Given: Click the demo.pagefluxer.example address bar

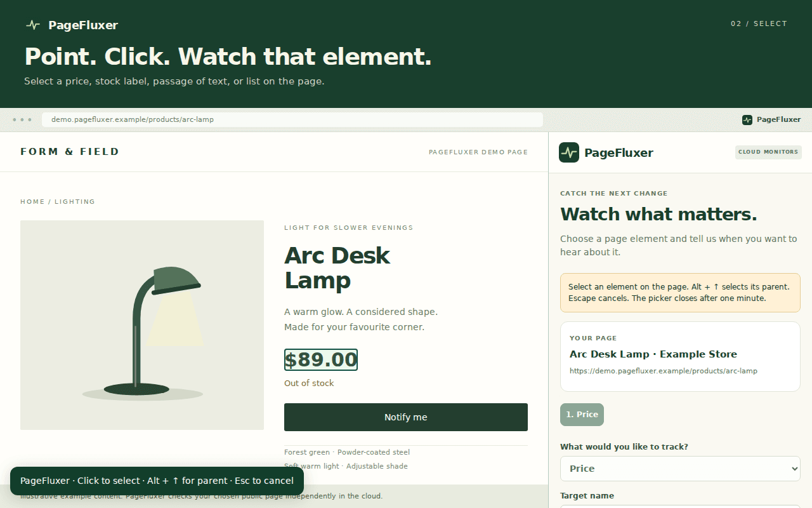Looking at the screenshot, I should [x=292, y=119].
